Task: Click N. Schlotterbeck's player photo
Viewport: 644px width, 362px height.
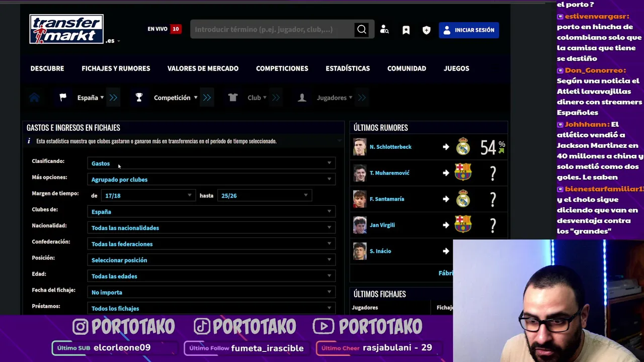Action: 360,147
